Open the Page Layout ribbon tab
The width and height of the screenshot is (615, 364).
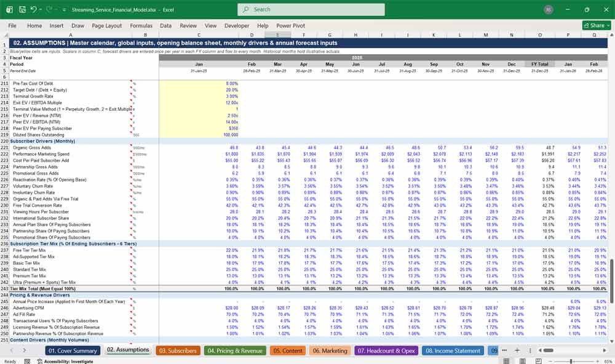coord(106,25)
